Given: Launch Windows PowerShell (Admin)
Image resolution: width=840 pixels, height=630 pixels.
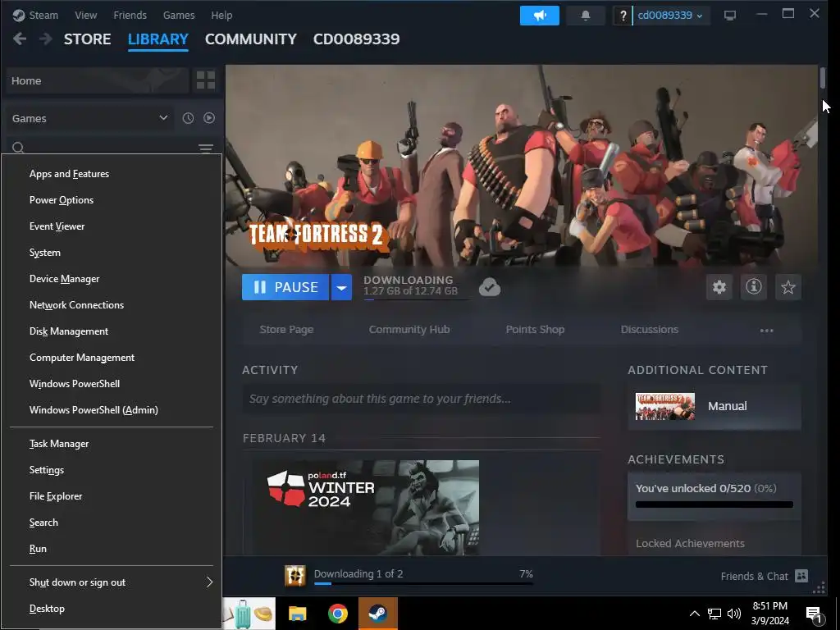Looking at the screenshot, I should pos(112,410).
